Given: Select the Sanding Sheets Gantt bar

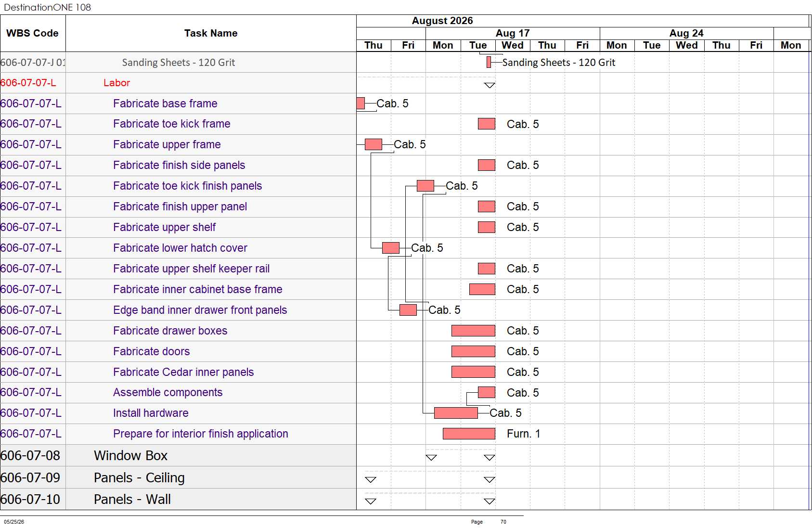Looking at the screenshot, I should (489, 62).
